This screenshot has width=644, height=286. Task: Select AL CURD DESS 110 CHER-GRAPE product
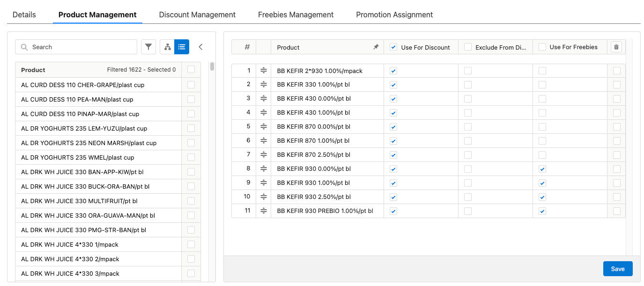(191, 84)
